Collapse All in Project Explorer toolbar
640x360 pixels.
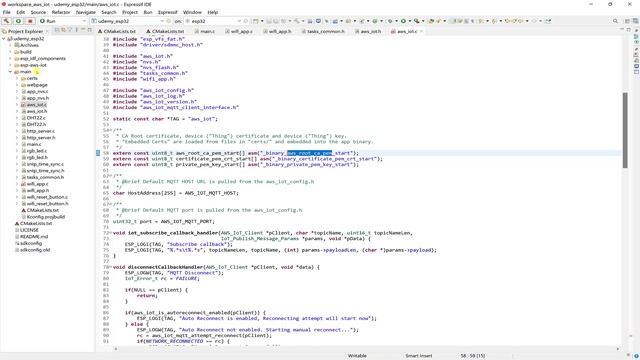(57, 31)
